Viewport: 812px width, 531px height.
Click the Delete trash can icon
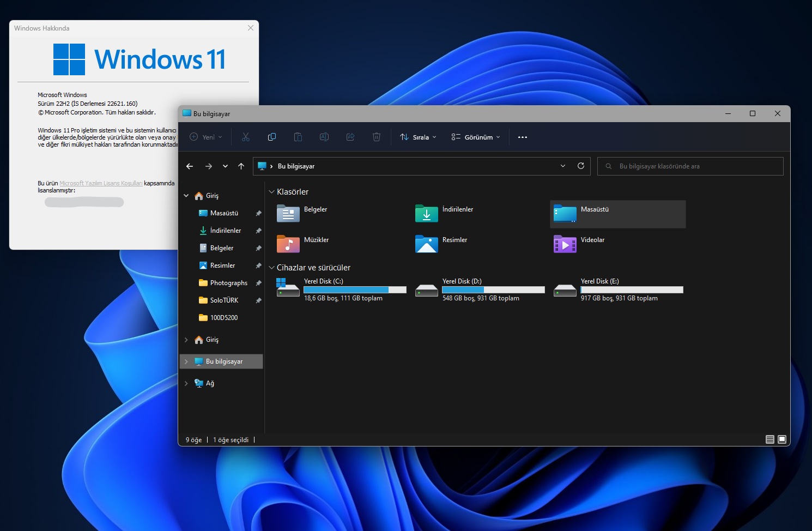pyautogui.click(x=377, y=137)
